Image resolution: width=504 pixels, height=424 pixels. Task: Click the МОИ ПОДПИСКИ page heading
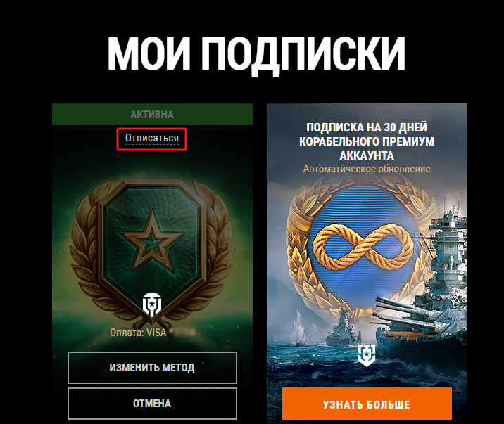click(256, 53)
